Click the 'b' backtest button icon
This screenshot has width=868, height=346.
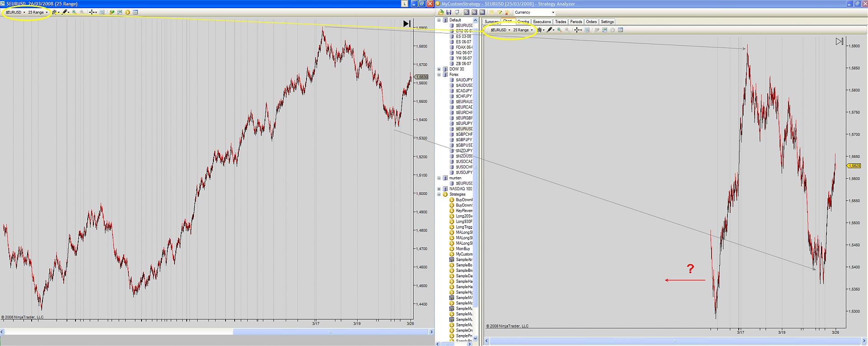click(x=467, y=12)
